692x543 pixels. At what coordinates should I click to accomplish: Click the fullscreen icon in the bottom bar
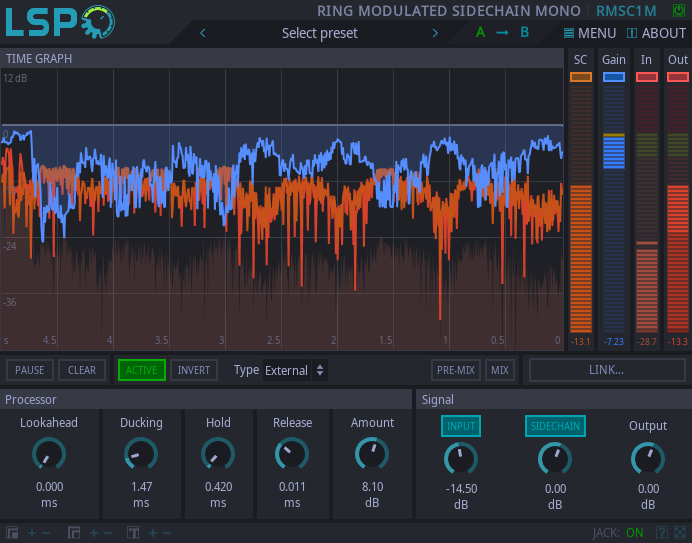coord(680,533)
